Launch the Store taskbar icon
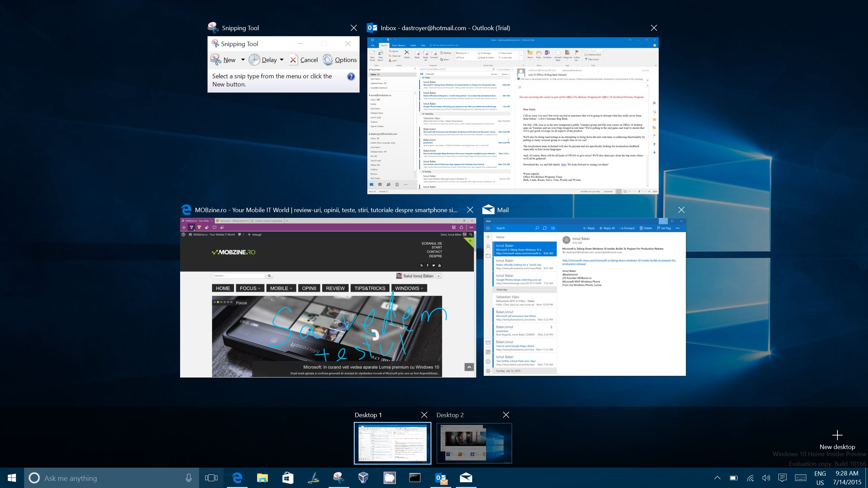 point(288,478)
